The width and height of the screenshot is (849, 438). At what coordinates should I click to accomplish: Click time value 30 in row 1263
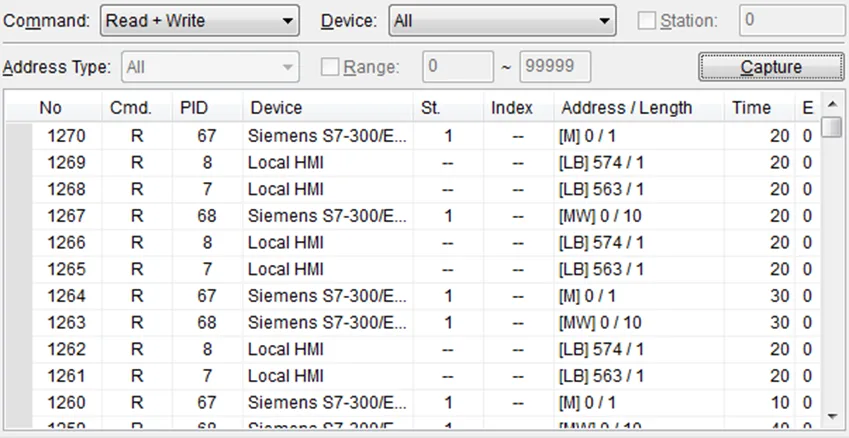tap(780, 323)
